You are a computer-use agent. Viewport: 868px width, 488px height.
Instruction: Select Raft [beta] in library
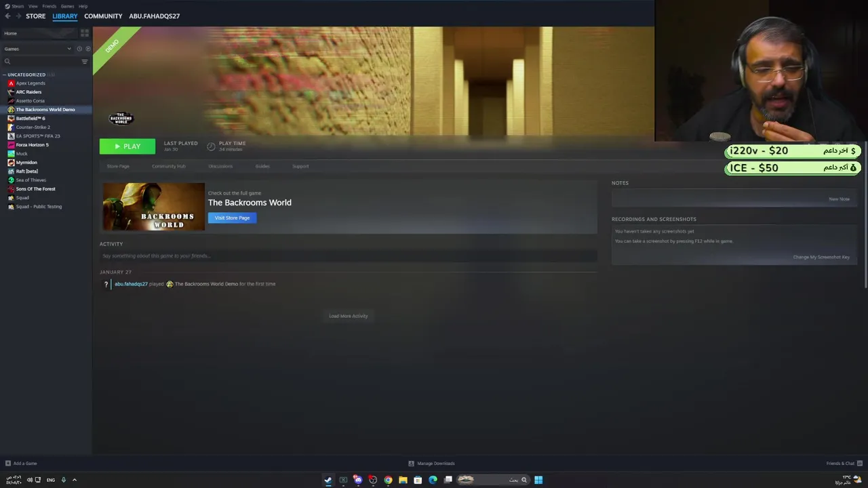(x=27, y=171)
